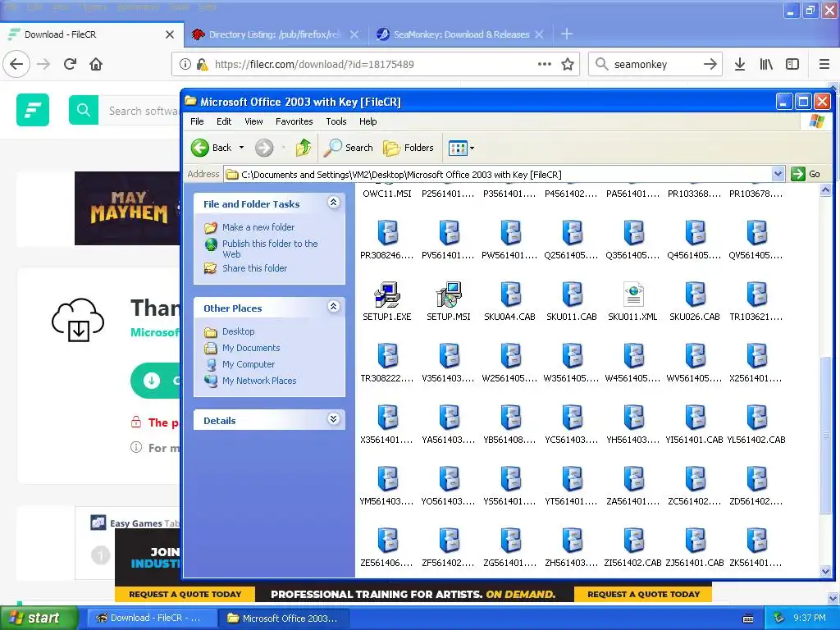
Task: Close the Download - FileCR tab
Action: (170, 34)
